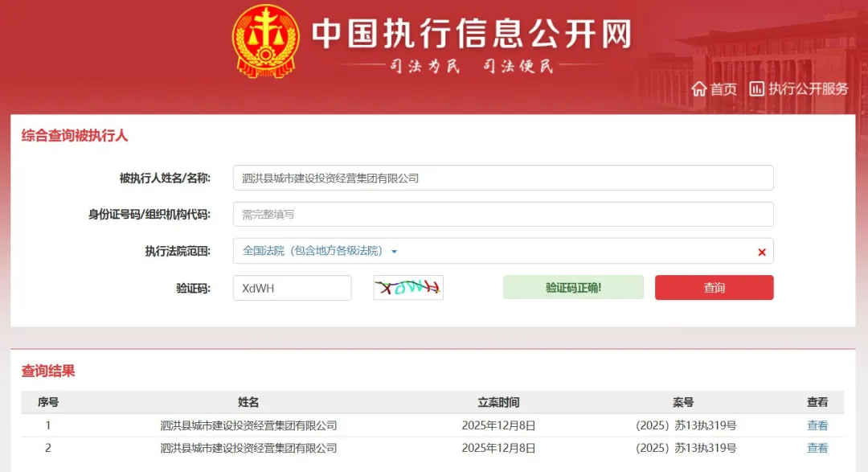Clear court scope with red X
868x472 pixels.
[x=762, y=252]
